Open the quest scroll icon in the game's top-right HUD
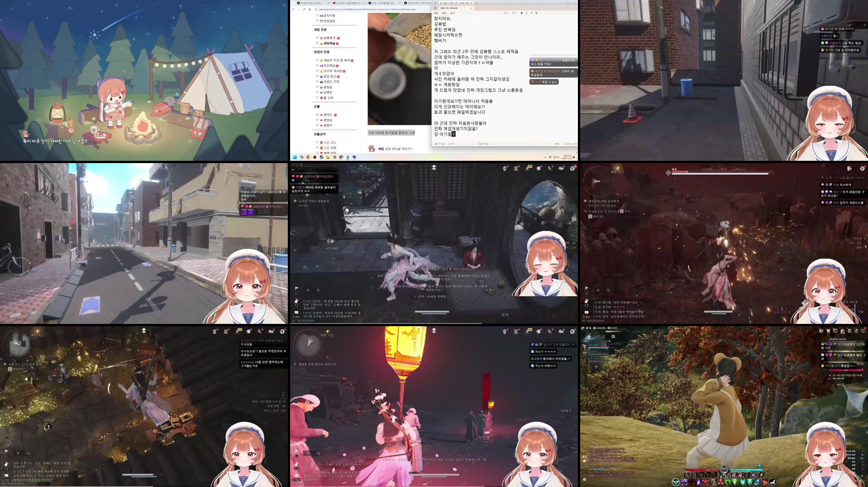Screen dimensions: 868x487 (x=516, y=168)
